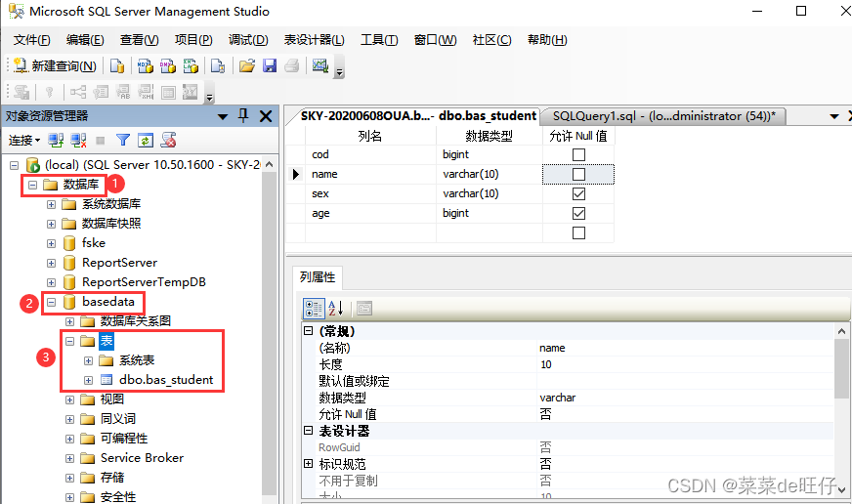Uncheck Allow Null for age column
The image size is (852, 504).
578,214
